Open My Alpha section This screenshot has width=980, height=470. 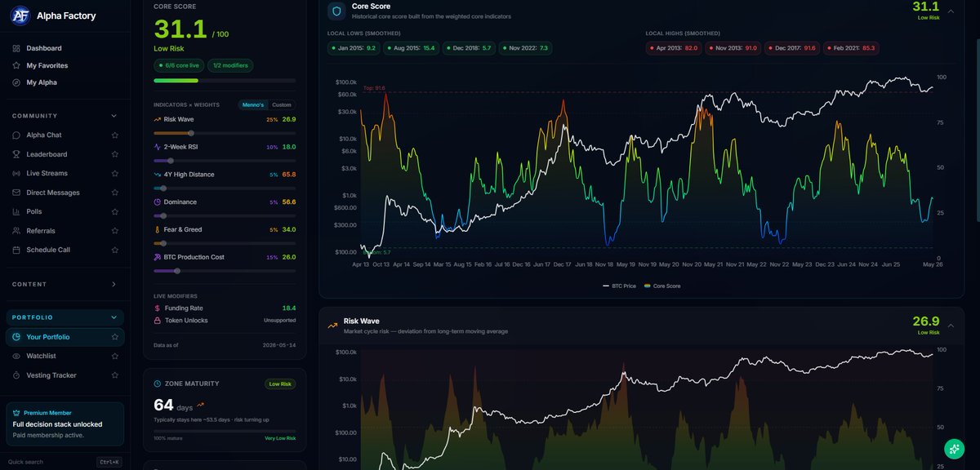pyautogui.click(x=42, y=82)
